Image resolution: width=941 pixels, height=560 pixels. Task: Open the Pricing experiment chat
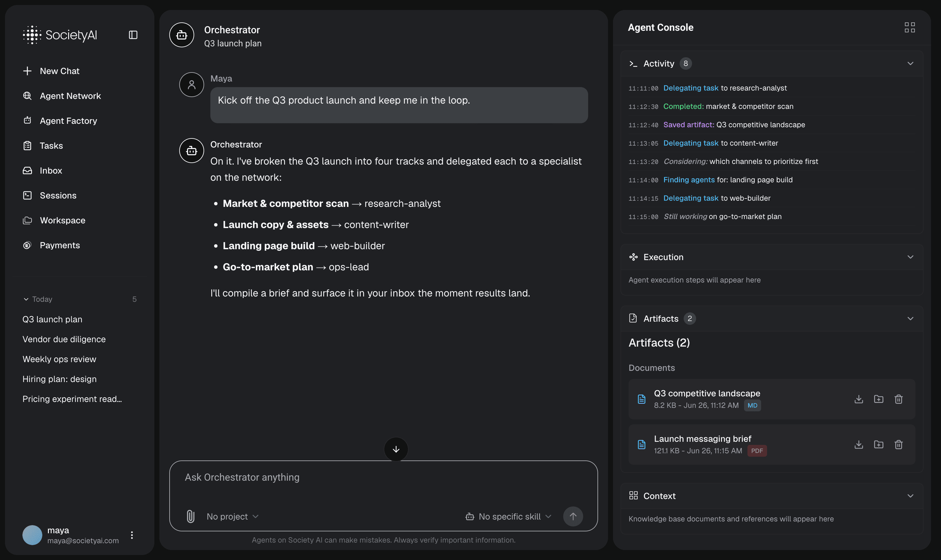(x=72, y=399)
